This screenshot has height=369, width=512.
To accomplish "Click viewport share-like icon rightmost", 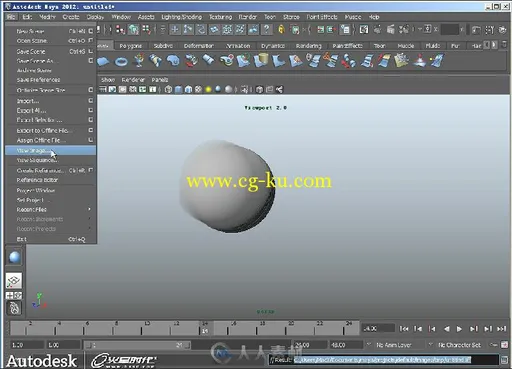I will (279, 89).
